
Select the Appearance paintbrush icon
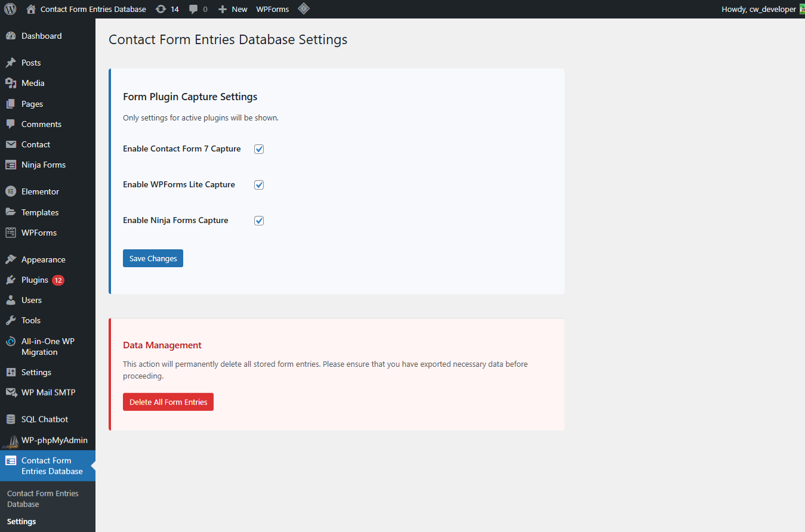click(11, 259)
